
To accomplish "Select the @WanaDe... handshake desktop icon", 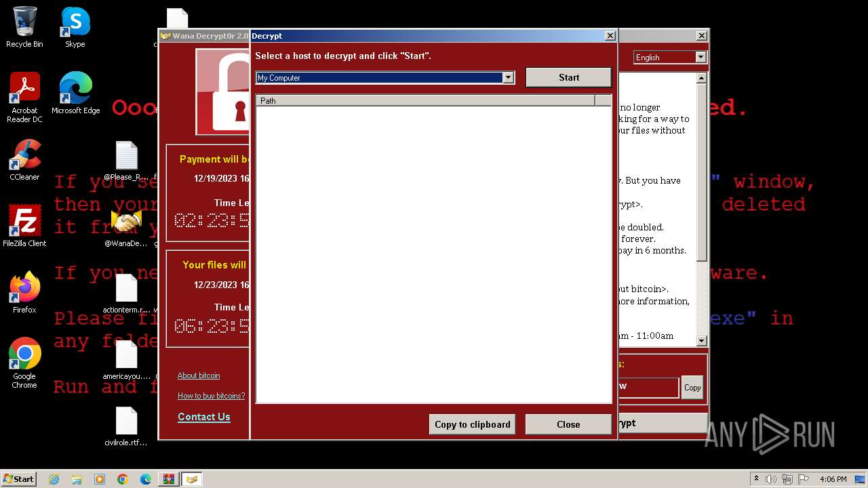I will (126, 228).
